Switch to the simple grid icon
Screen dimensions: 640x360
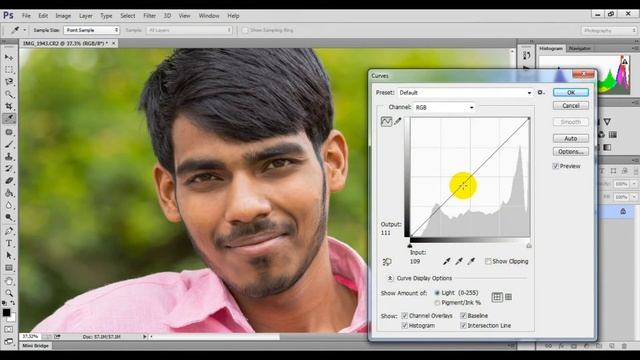tap(497, 297)
